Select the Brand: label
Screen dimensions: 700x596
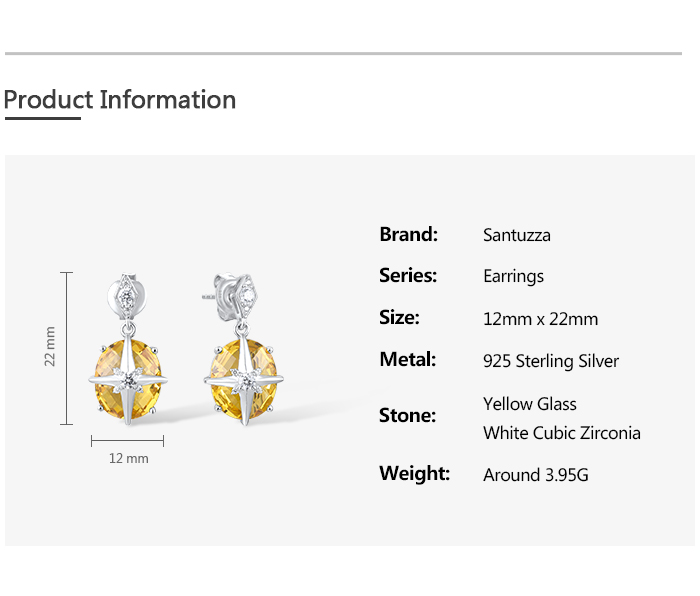pyautogui.click(x=408, y=235)
